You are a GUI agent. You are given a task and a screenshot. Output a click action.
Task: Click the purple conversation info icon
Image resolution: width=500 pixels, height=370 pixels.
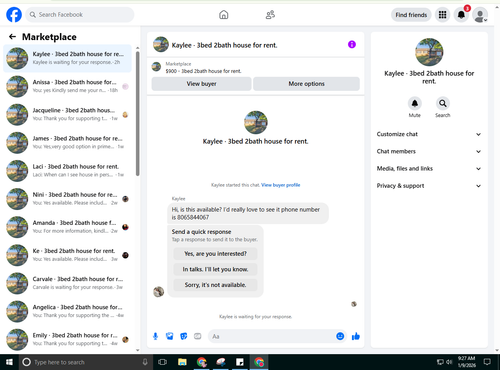point(352,44)
